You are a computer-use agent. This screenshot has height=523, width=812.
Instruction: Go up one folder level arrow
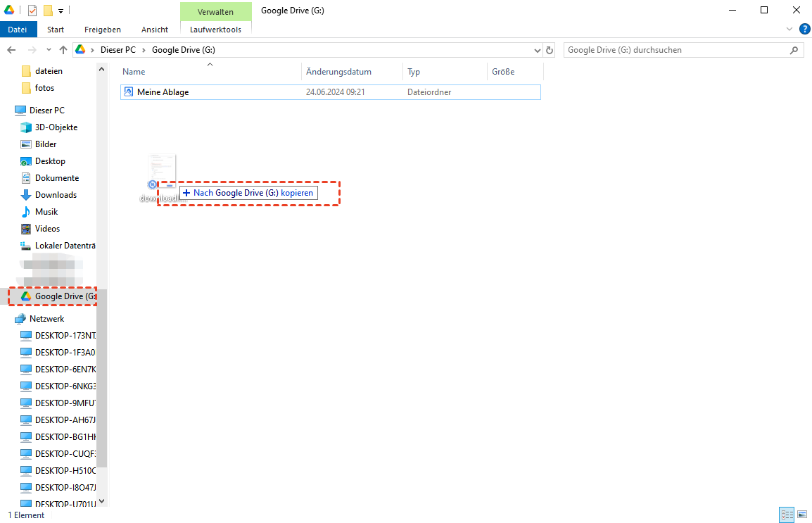pyautogui.click(x=63, y=50)
